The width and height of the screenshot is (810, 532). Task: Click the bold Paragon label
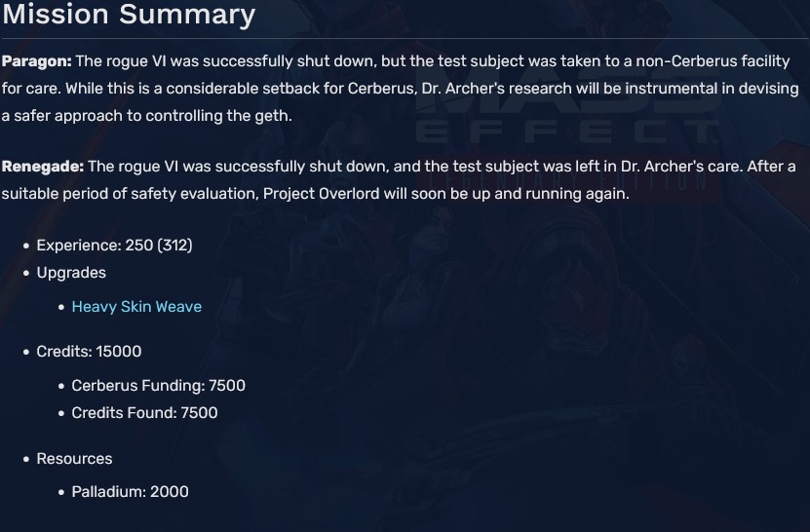[36, 61]
